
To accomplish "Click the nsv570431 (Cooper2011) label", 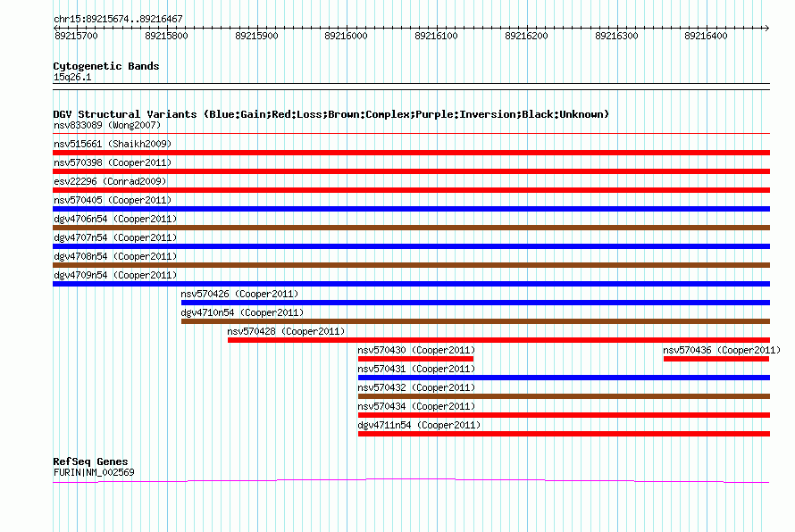I will pyautogui.click(x=416, y=369).
